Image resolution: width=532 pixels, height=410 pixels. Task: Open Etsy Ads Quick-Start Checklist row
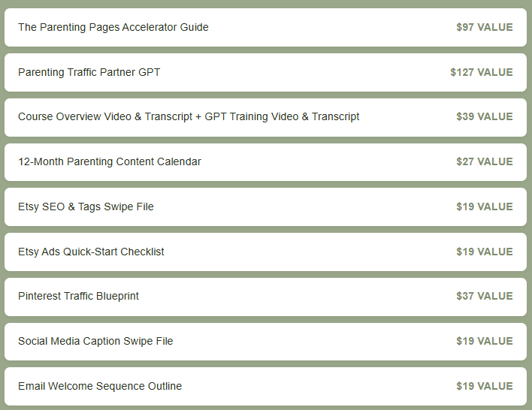pos(265,252)
